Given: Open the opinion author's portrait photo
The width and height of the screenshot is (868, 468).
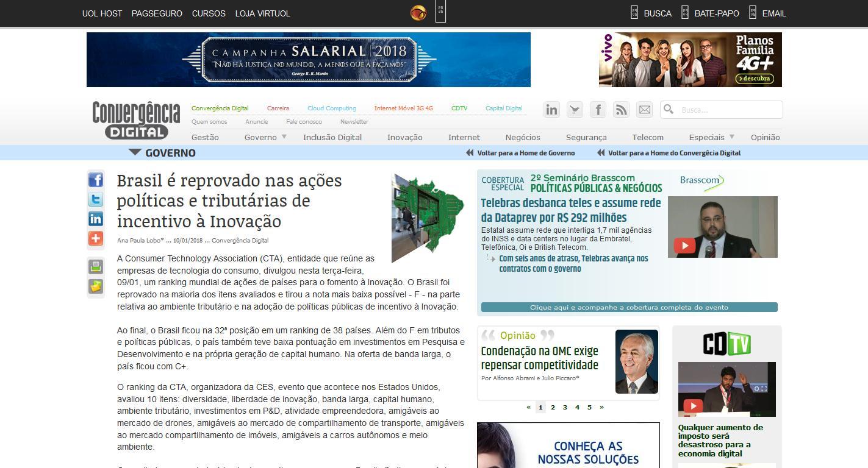Looking at the screenshot, I should pos(637,362).
